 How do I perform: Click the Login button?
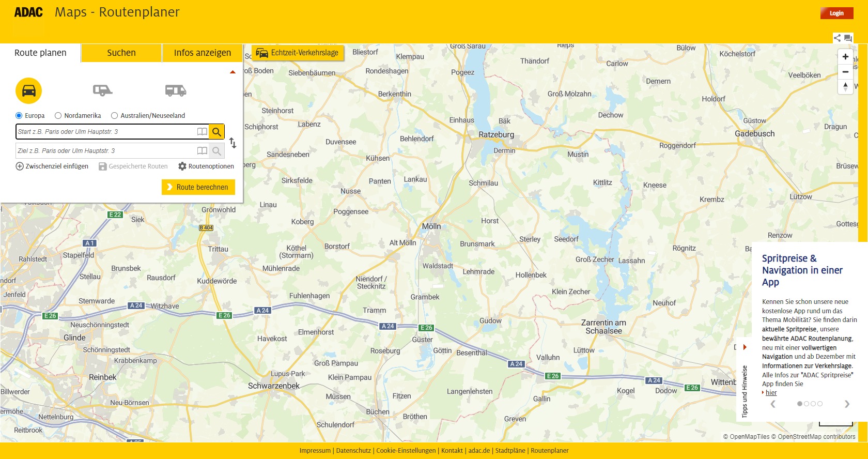836,13
